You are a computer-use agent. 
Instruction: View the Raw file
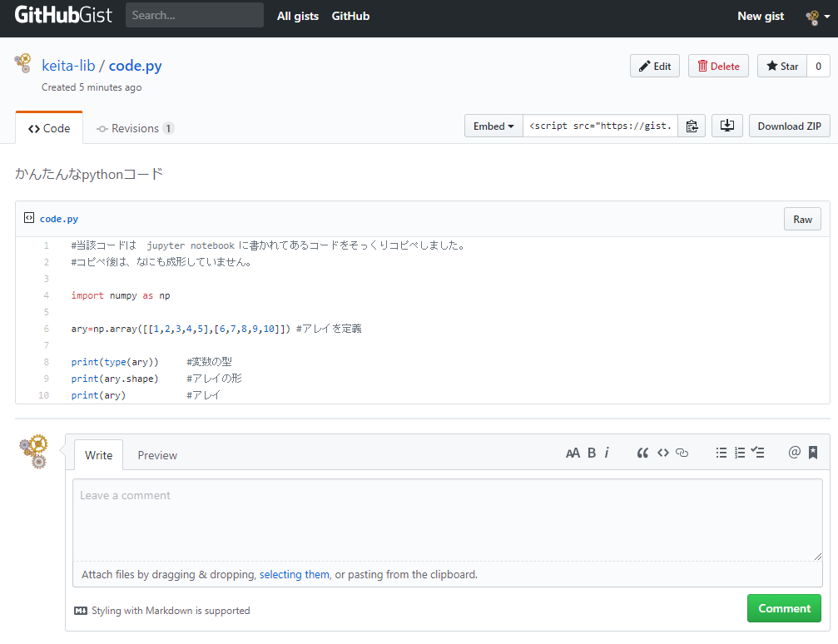pos(802,219)
